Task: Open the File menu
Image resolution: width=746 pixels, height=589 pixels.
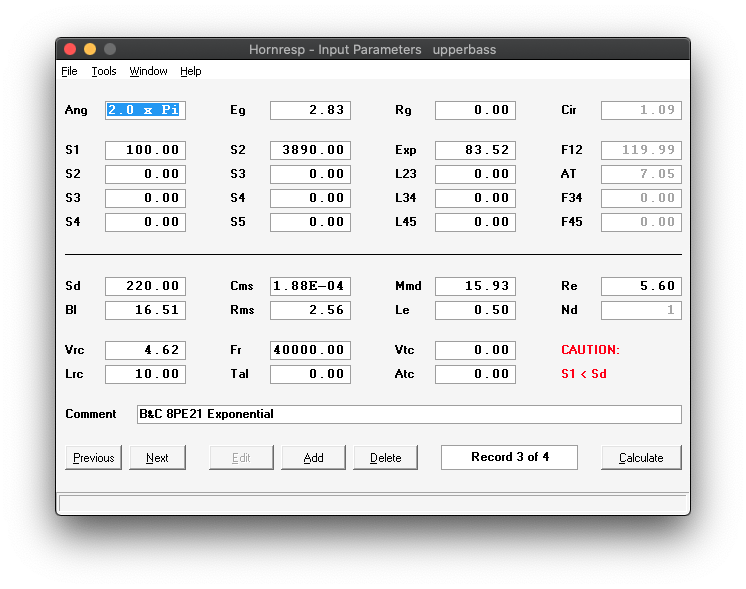Action: [x=69, y=71]
